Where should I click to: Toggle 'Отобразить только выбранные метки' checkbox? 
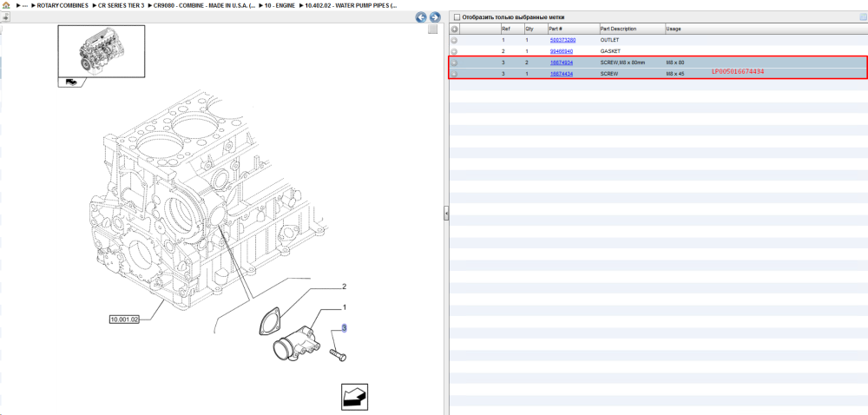(457, 16)
